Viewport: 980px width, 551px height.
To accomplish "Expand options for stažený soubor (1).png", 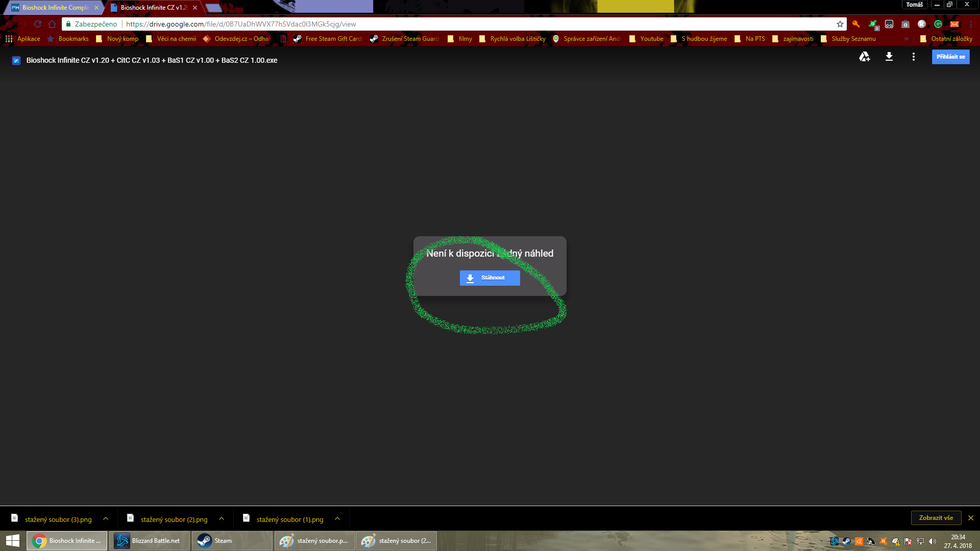I will tap(337, 519).
